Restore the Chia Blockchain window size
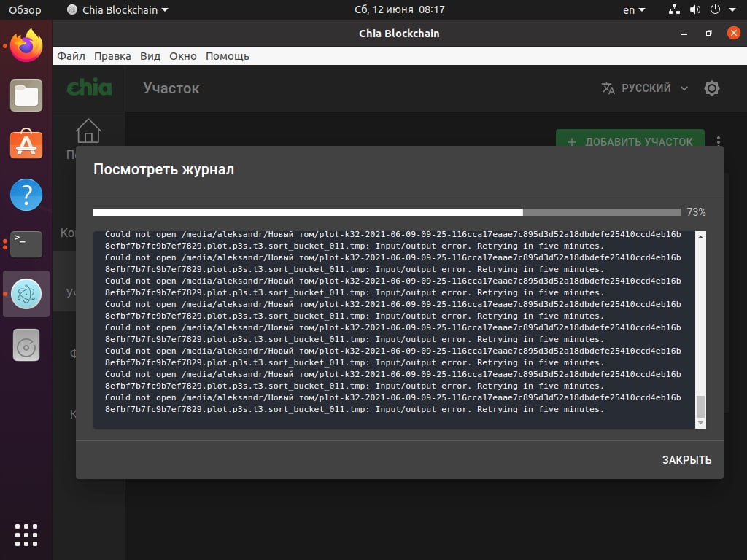Viewport: 747px width, 560px height. coord(709,34)
